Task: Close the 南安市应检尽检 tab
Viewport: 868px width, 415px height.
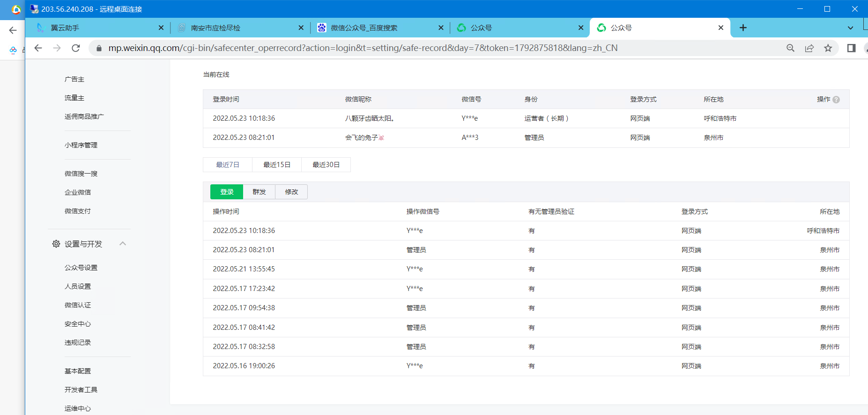Action: click(x=301, y=28)
